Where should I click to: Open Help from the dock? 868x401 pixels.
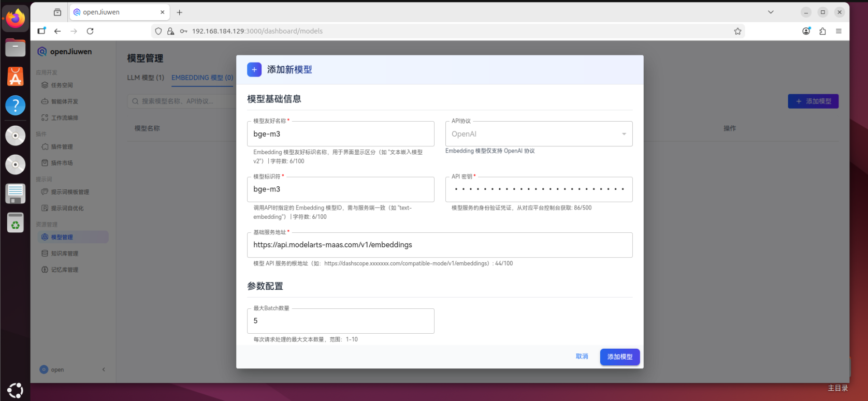[x=15, y=106]
